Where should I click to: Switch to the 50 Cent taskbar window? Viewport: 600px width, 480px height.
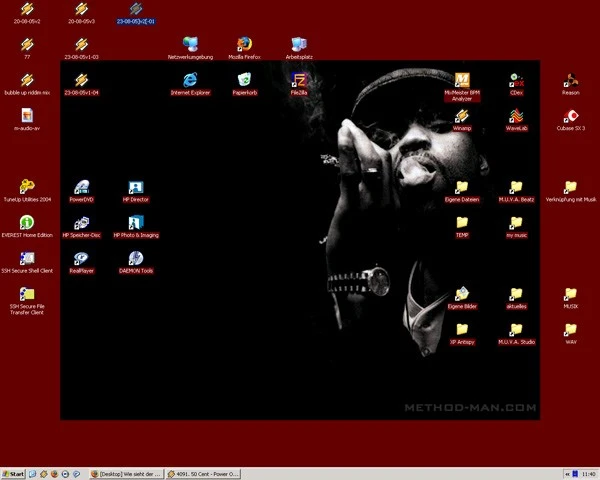click(205, 473)
